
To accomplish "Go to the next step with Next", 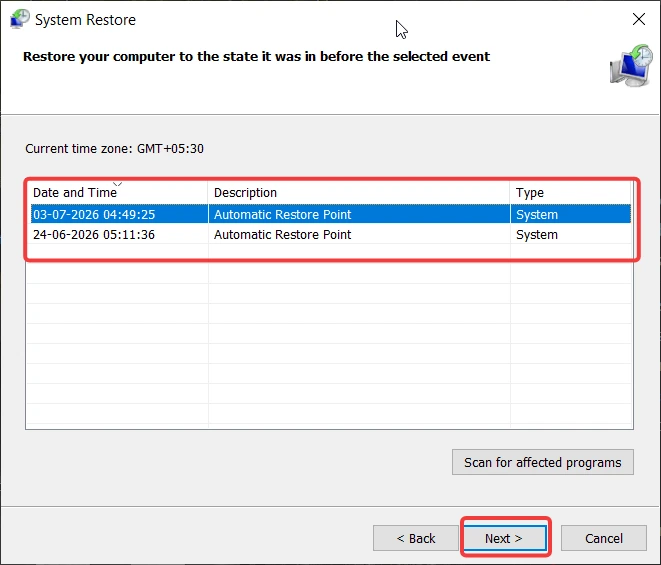I will coord(505,538).
